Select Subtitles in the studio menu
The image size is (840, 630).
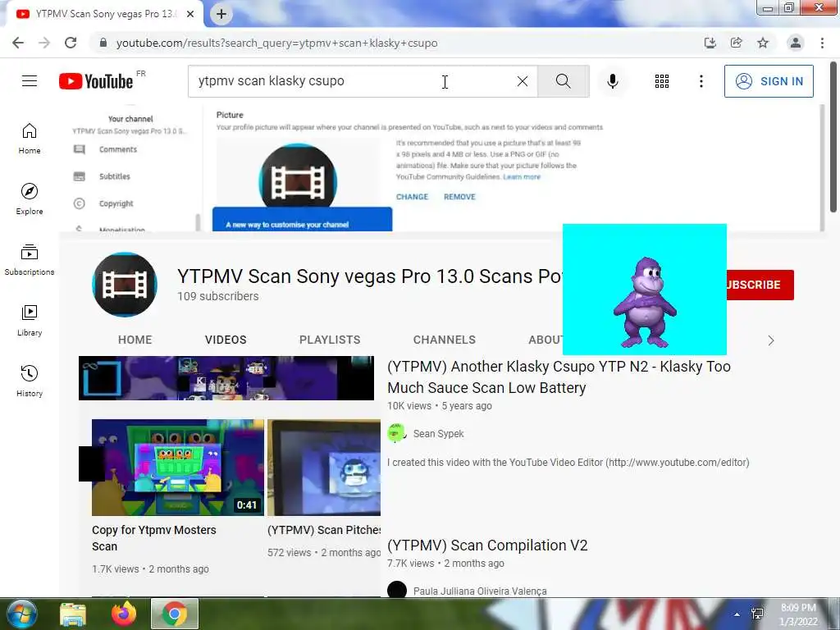click(x=114, y=176)
